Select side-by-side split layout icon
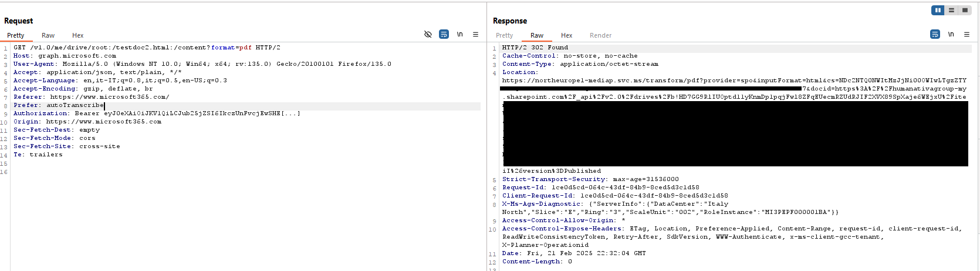Screen dimensions: 980x271 (x=938, y=10)
